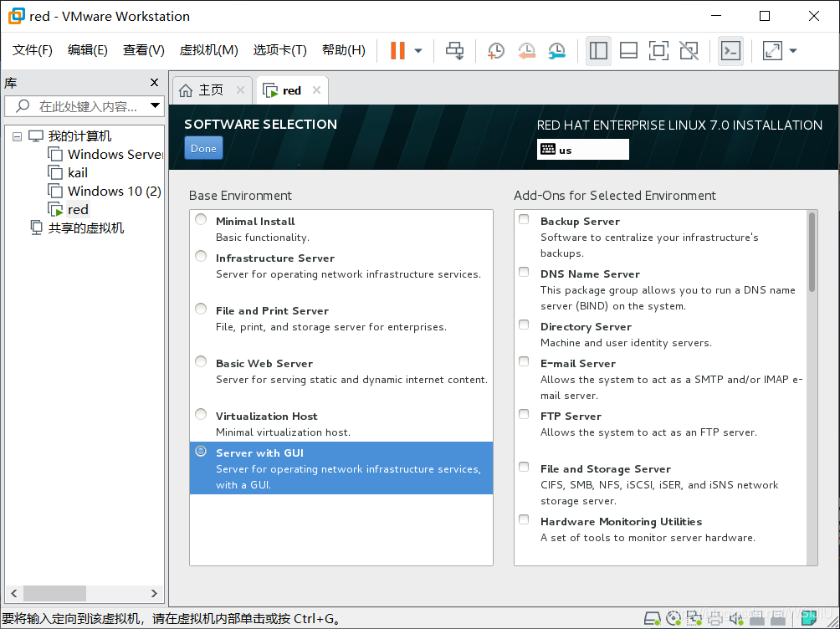Open the stretch options dropdown arrow
The width and height of the screenshot is (840, 629).
coord(793,51)
